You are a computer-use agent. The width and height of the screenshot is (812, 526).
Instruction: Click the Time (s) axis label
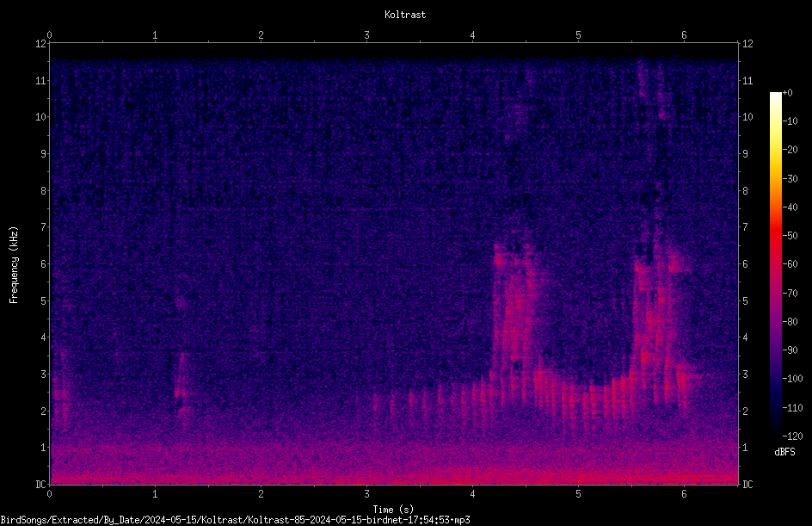[393, 510]
